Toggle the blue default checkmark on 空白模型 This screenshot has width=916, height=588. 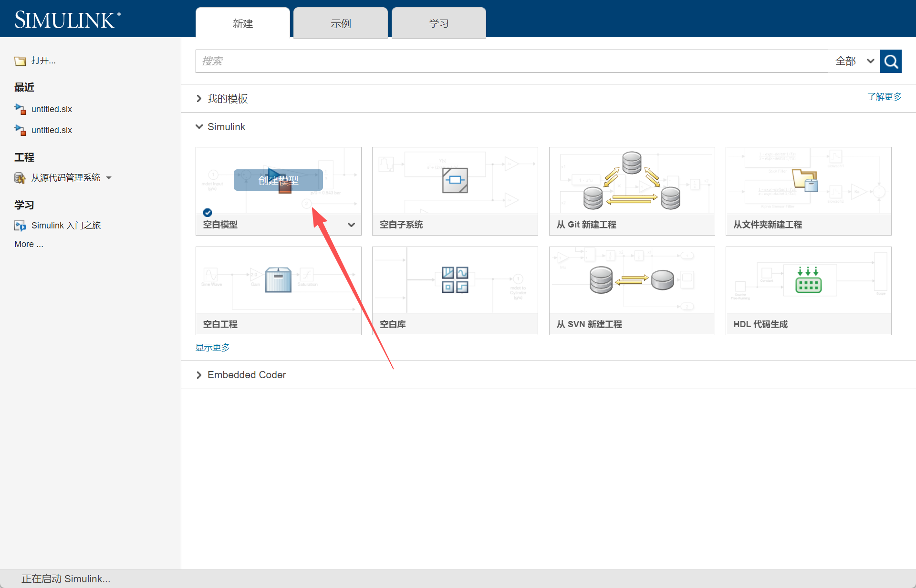(208, 213)
